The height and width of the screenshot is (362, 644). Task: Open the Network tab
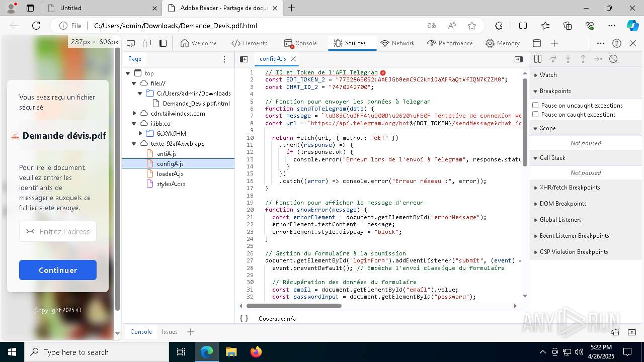pyautogui.click(x=397, y=43)
